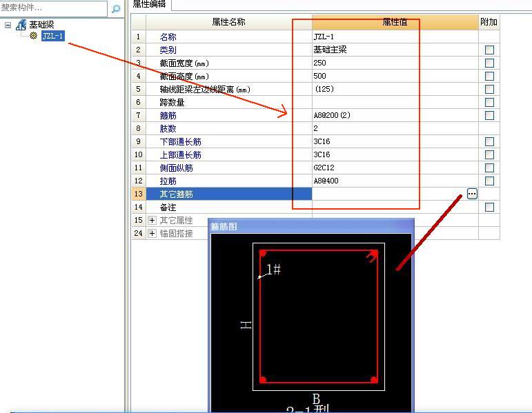Toggle the 附加 checkbox for 下部通长筋
532x413 pixels.
click(x=489, y=141)
